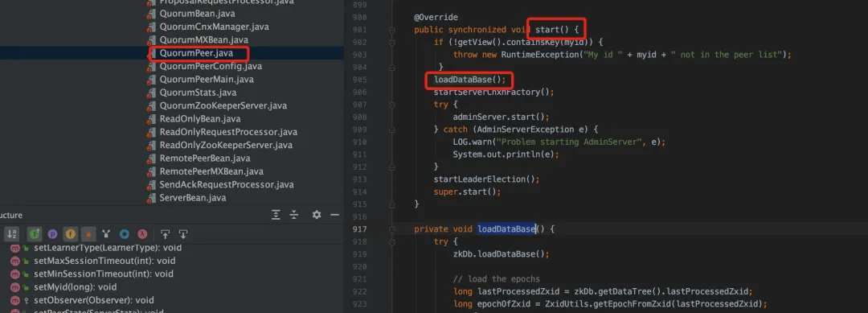Toggle show inherited members icon
Image resolution: width=868 pixels, height=313 pixels.
click(x=106, y=234)
